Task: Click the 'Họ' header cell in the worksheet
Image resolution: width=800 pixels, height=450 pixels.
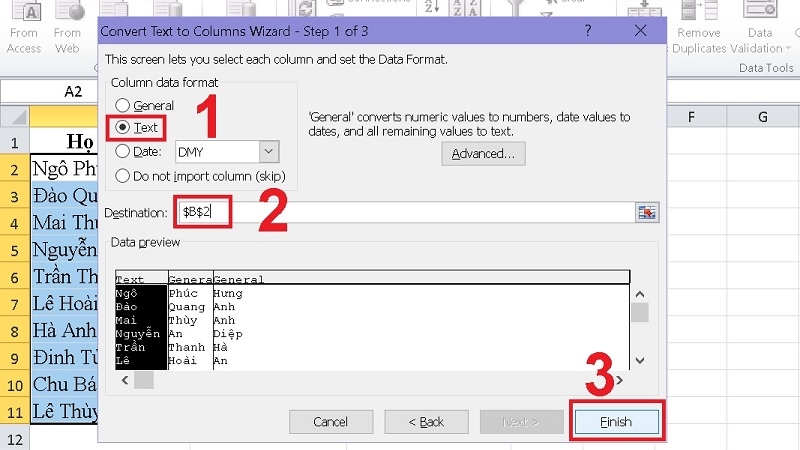Action: [64, 141]
